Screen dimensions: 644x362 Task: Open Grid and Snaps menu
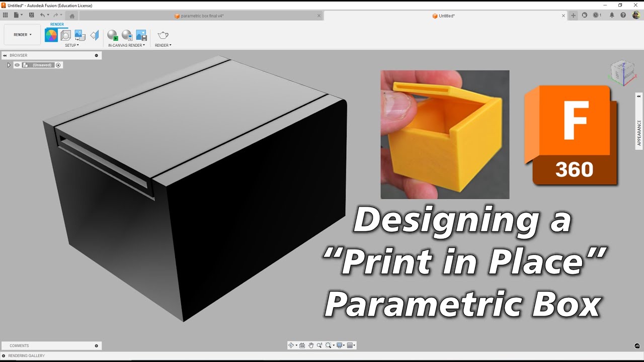click(351, 345)
